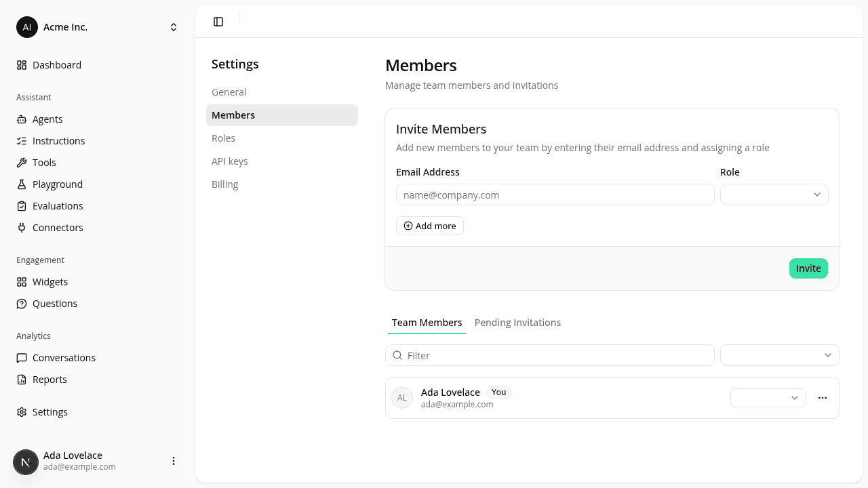Screen dimensions: 868x488
Task: Click the Dashboard grid icon
Action: [x=22, y=65]
